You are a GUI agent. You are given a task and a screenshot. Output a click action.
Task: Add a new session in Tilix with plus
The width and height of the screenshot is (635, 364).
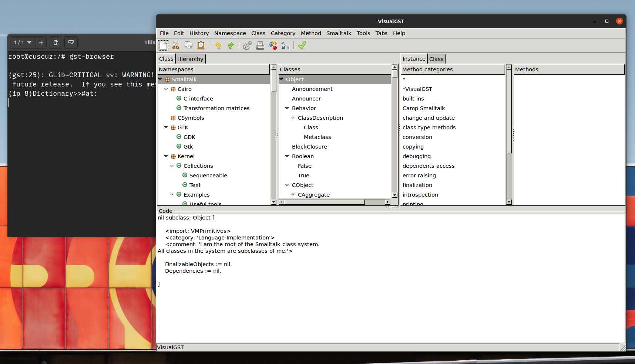pyautogui.click(x=41, y=42)
